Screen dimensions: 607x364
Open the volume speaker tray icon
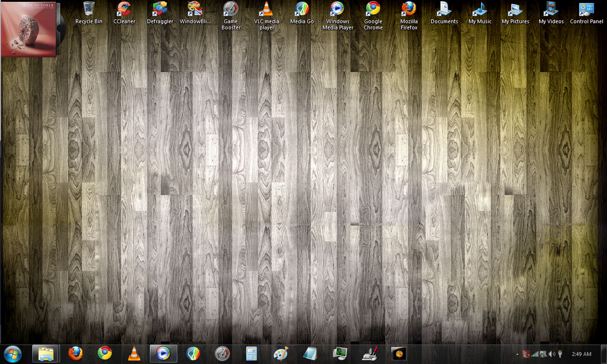tap(552, 354)
